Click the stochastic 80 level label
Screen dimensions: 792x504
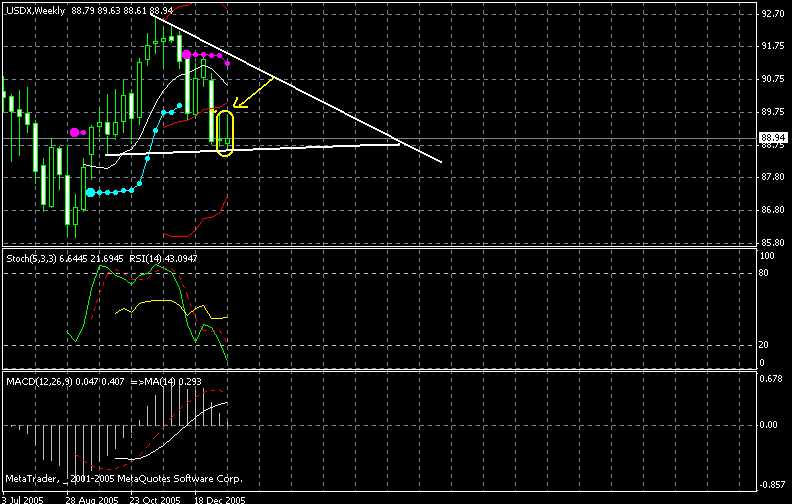click(764, 273)
